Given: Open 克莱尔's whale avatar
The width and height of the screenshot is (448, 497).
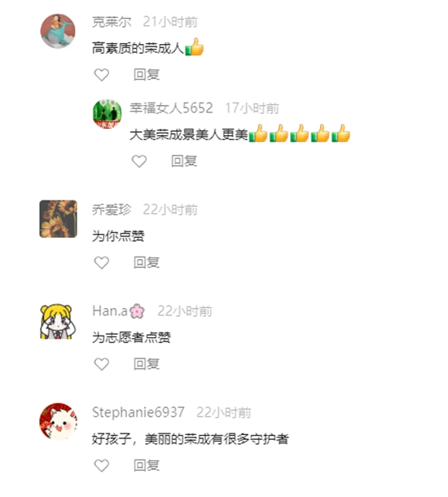Looking at the screenshot, I should (58, 31).
